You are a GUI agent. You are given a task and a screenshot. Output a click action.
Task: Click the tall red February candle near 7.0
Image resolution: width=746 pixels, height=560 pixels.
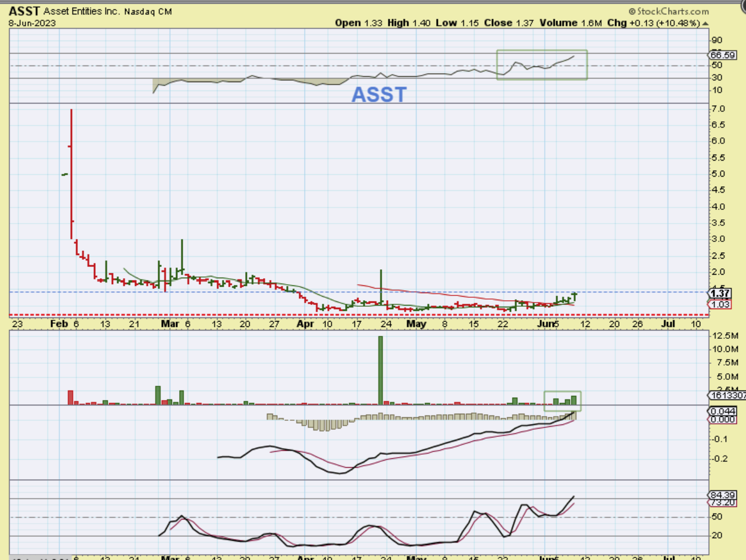click(71, 172)
